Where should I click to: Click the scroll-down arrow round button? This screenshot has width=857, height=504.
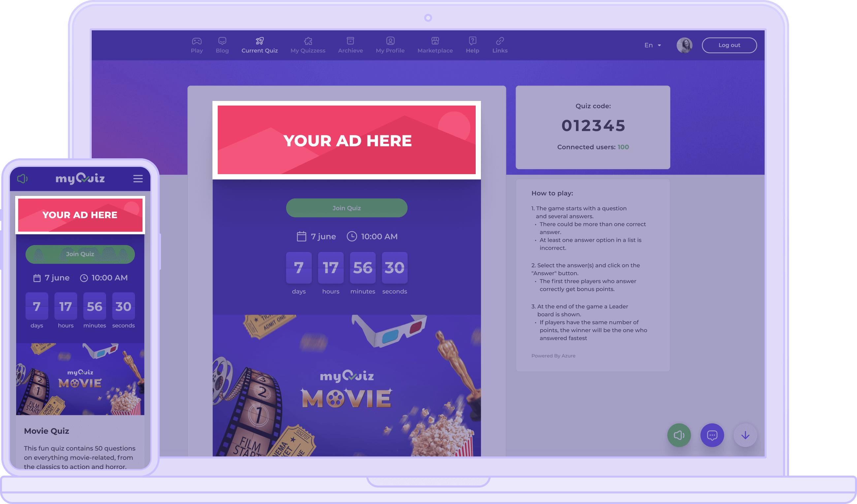745,435
